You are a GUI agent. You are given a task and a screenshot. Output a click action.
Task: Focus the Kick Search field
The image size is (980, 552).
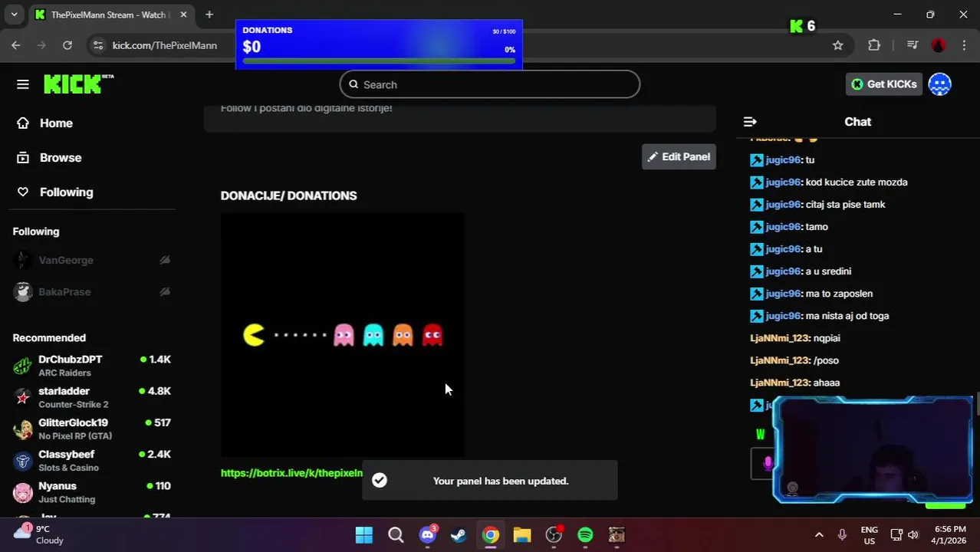489,84
